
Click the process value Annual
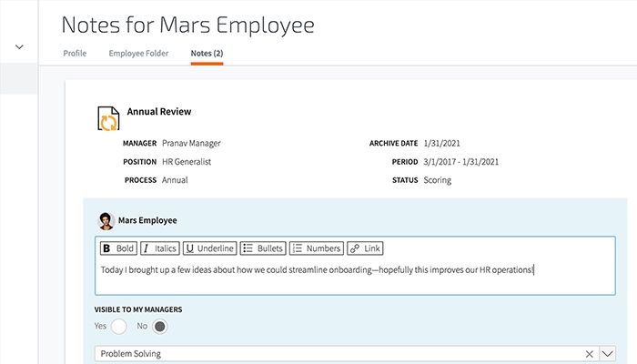175,180
